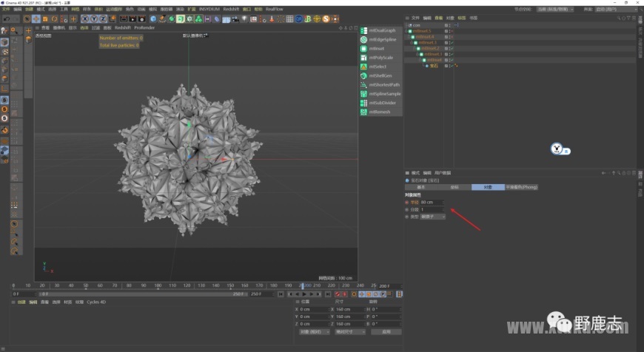
Task: Select the Move tool in top toolbar
Action: coord(36,19)
